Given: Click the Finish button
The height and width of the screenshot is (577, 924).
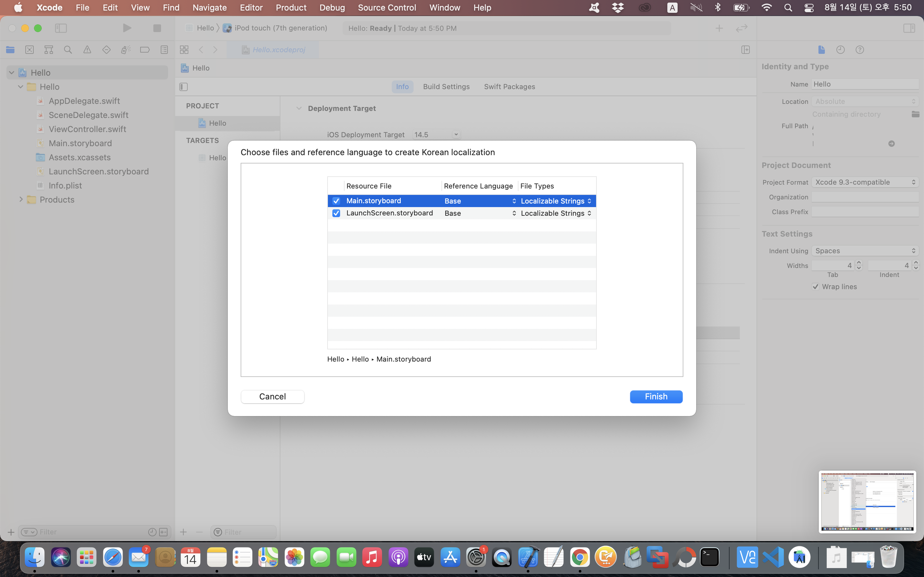Looking at the screenshot, I should [x=655, y=397].
